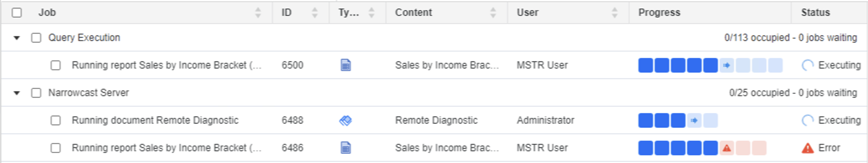Screen dimensions: 868x163
Task: Click the report type icon for job 6486
Action: click(345, 148)
